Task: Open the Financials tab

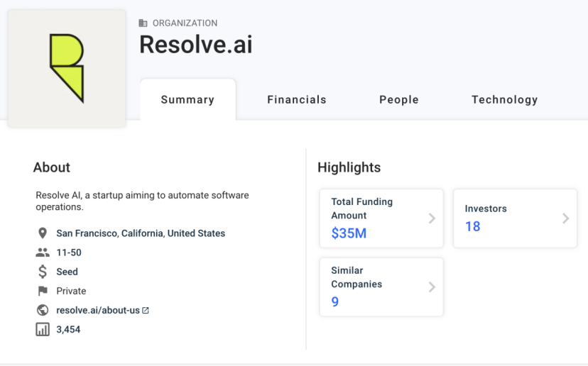Action: (x=297, y=99)
